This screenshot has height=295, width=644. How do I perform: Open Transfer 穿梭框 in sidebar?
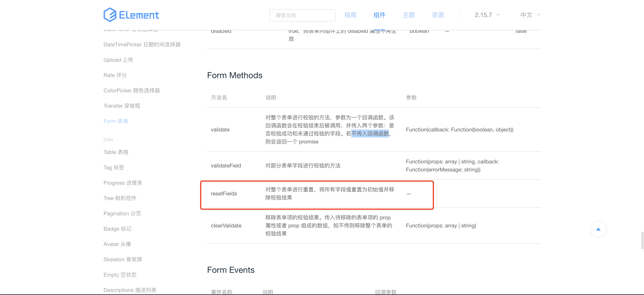tap(122, 106)
